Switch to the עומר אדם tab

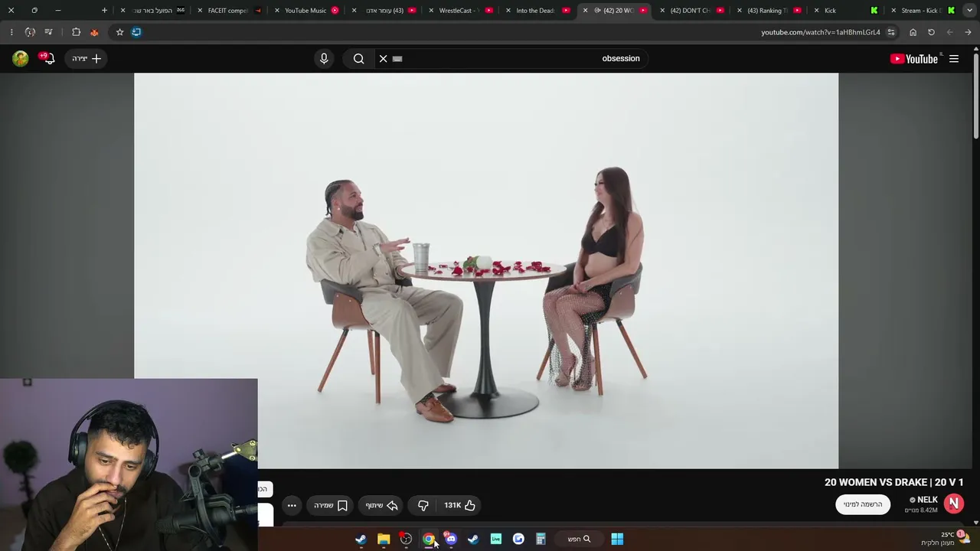coord(384,11)
